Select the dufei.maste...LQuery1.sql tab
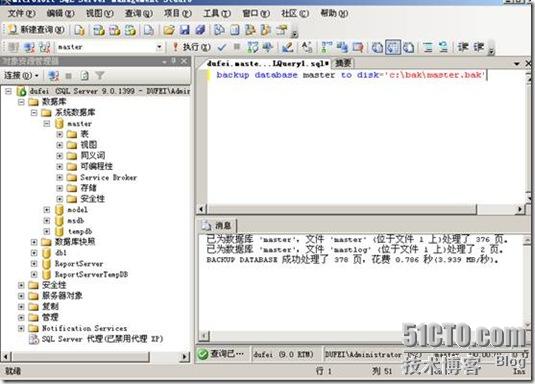Image resolution: width=535 pixels, height=384 pixels. click(268, 63)
